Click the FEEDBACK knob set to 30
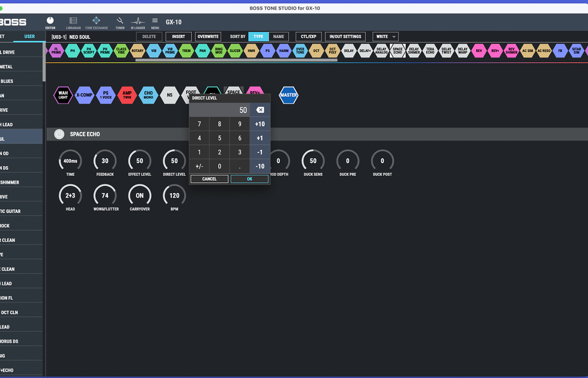Image resolution: width=588 pixels, height=378 pixels. point(105,161)
